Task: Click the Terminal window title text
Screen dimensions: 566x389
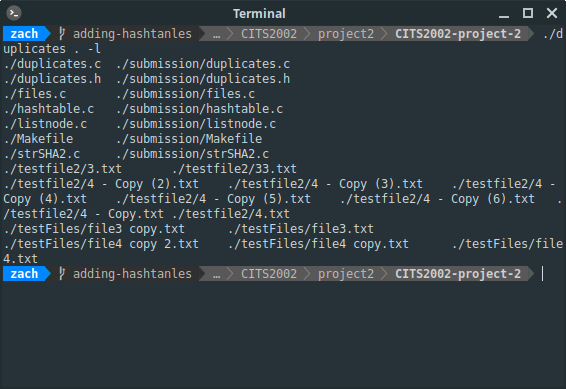Action: click(x=259, y=14)
